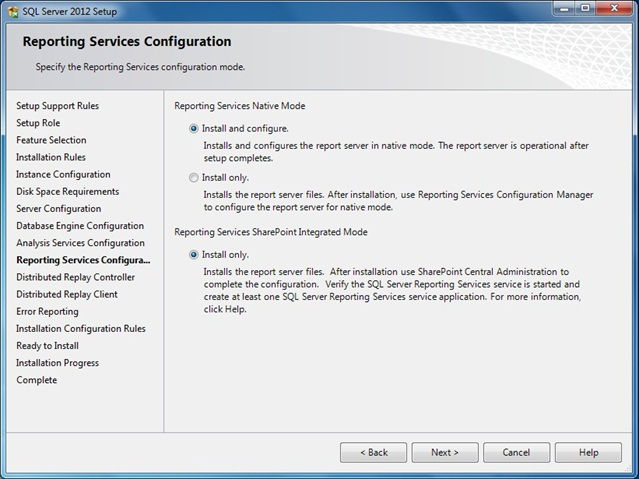Select Installation Configuration Rules step
This screenshot has height=479, width=639.
click(x=81, y=329)
